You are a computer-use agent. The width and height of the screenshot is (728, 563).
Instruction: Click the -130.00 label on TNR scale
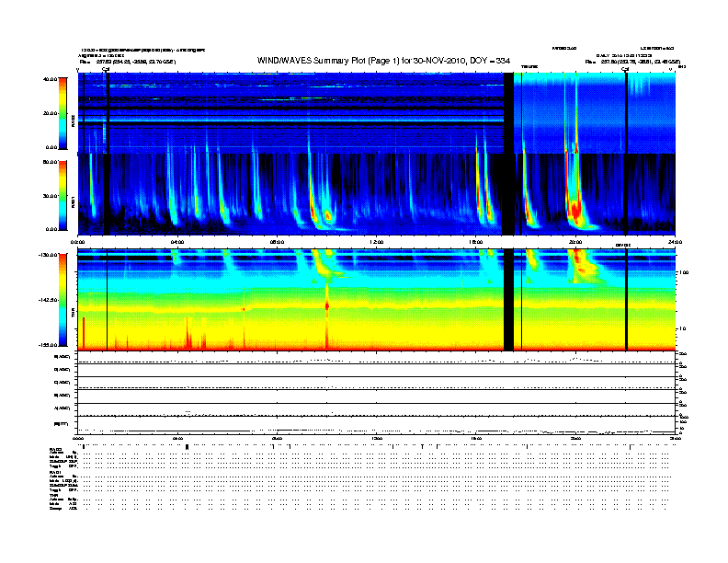pos(49,255)
